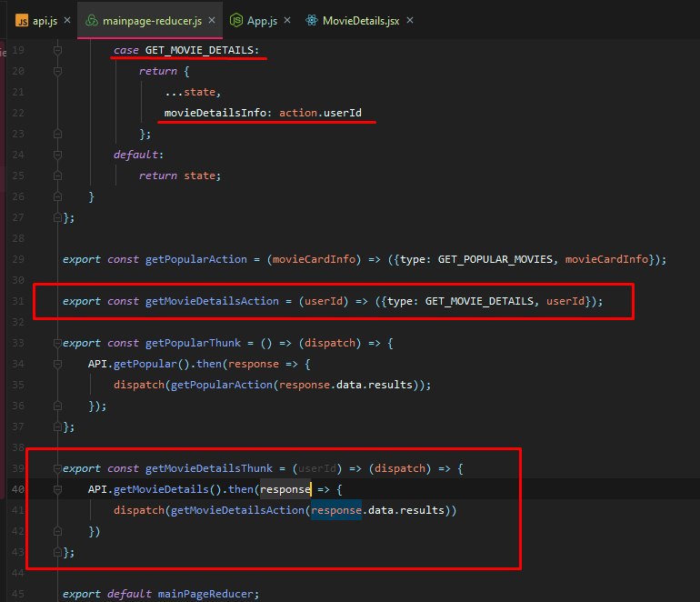Collapse API.getMovieDetails fold on line 40
700x602 pixels.
pos(57,489)
